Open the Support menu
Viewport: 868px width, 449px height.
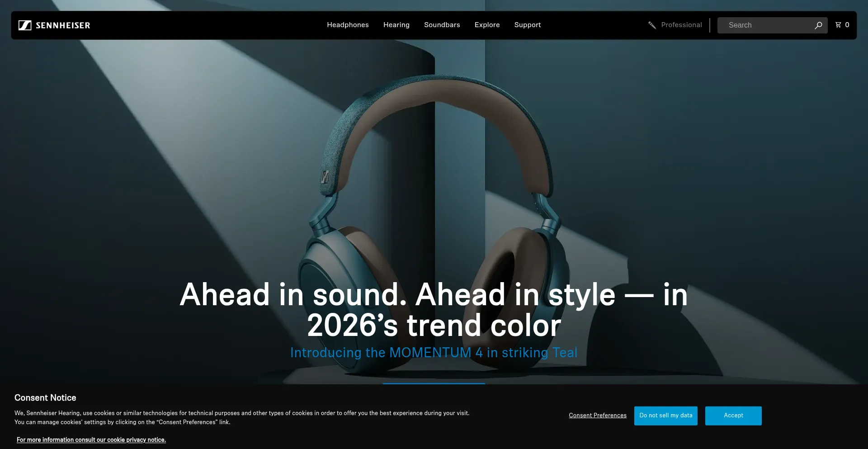coord(528,25)
